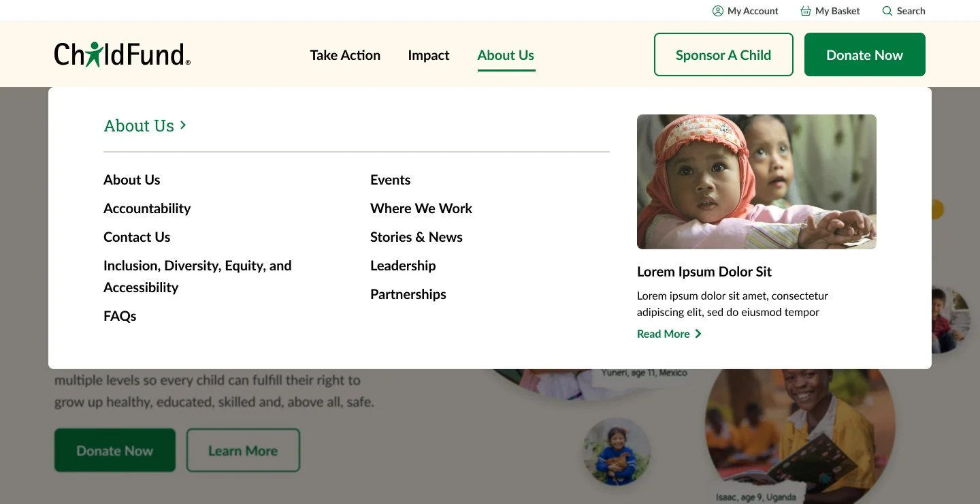This screenshot has height=504, width=980.
Task: Click the My Account person icon
Action: click(x=717, y=11)
